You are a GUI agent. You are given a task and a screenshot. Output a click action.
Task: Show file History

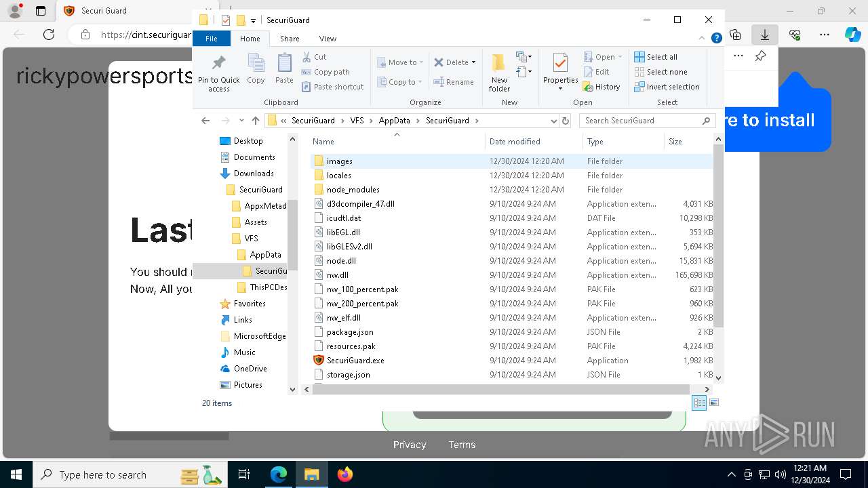(x=601, y=87)
